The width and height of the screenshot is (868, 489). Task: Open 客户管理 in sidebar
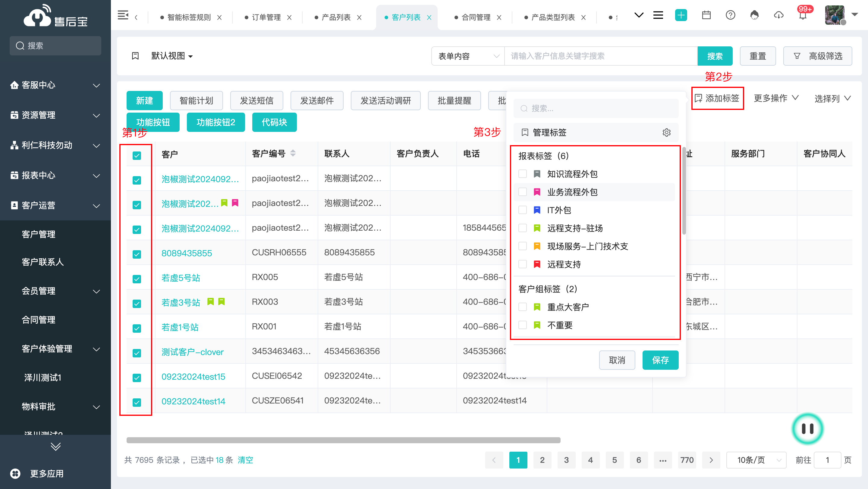[x=39, y=234]
